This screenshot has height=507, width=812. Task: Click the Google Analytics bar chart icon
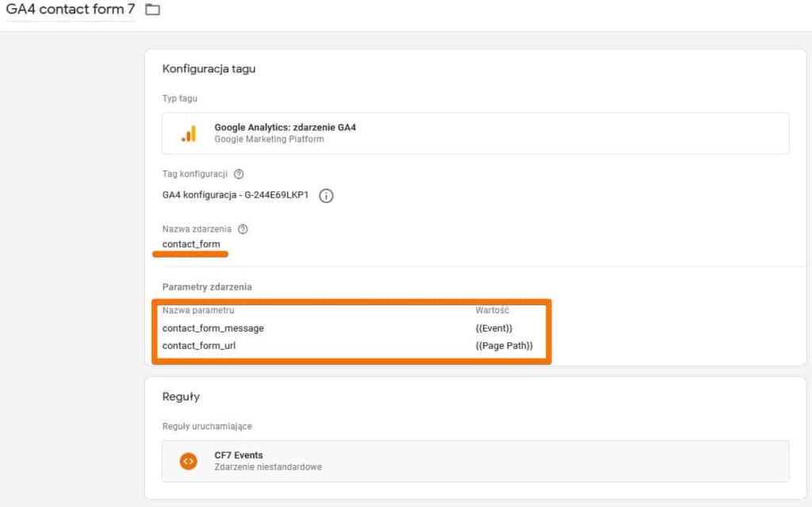coord(189,133)
